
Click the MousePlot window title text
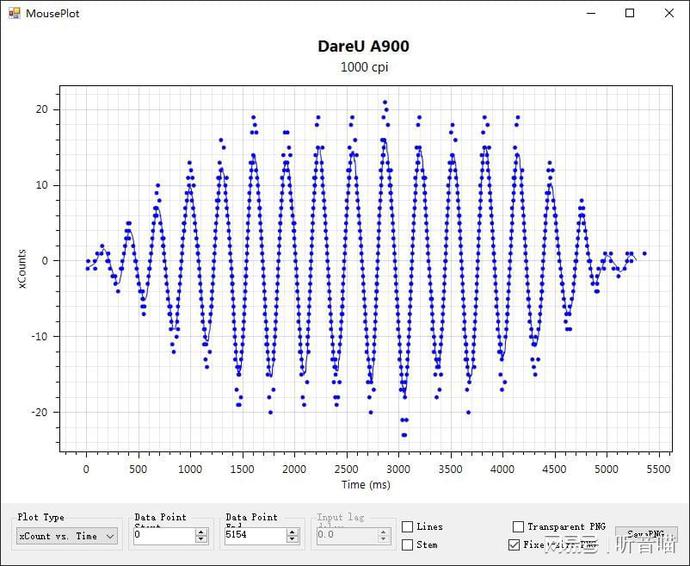tap(53, 14)
